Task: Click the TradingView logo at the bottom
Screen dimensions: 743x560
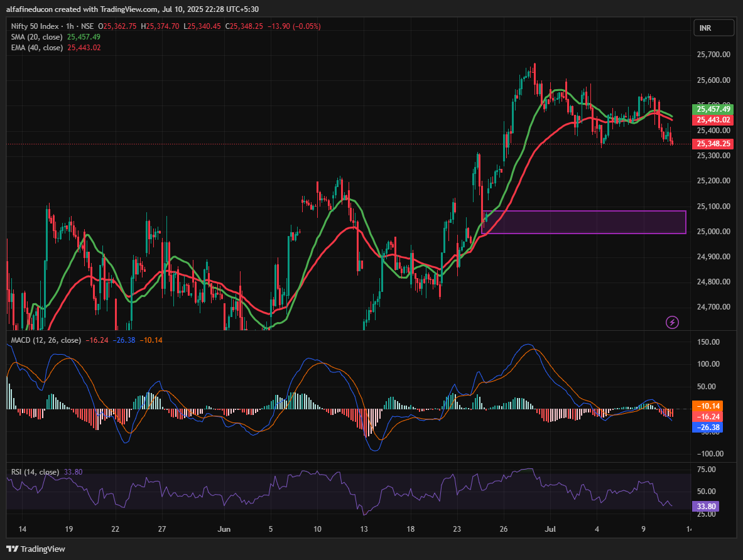Action: point(36,549)
